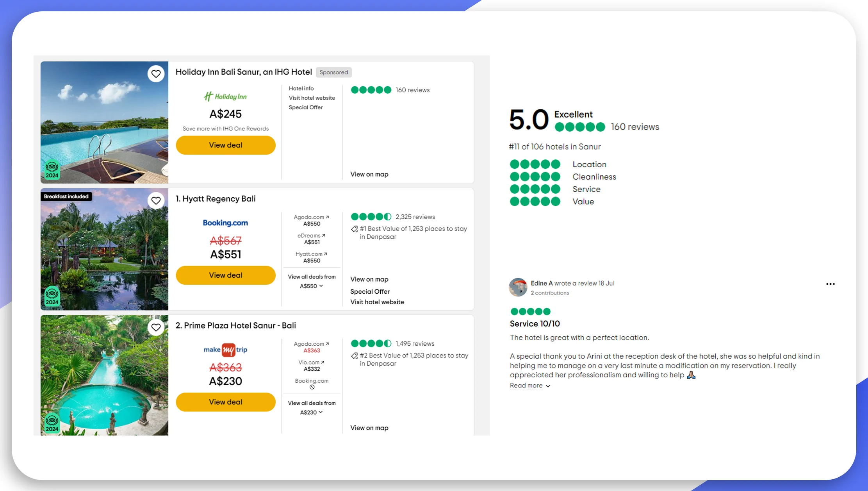Open Agoda.com A$550 deal for Hyatt
The width and height of the screenshot is (868, 491).
click(x=312, y=221)
